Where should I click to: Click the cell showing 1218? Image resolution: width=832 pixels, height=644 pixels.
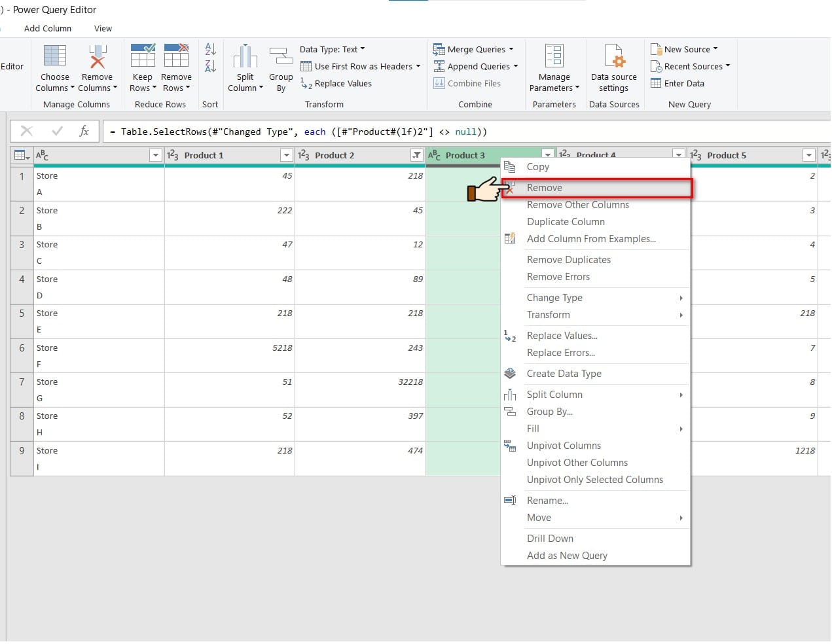point(753,459)
